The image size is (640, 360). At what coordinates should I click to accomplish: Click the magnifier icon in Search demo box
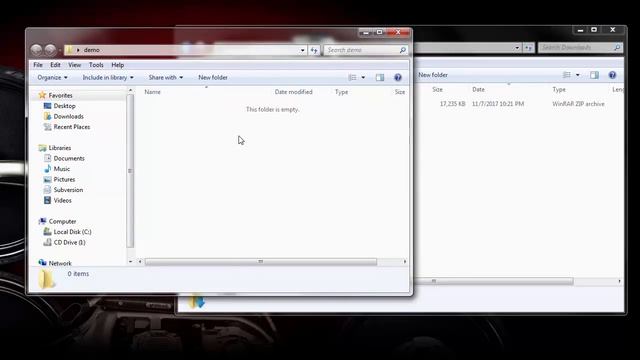click(x=402, y=50)
